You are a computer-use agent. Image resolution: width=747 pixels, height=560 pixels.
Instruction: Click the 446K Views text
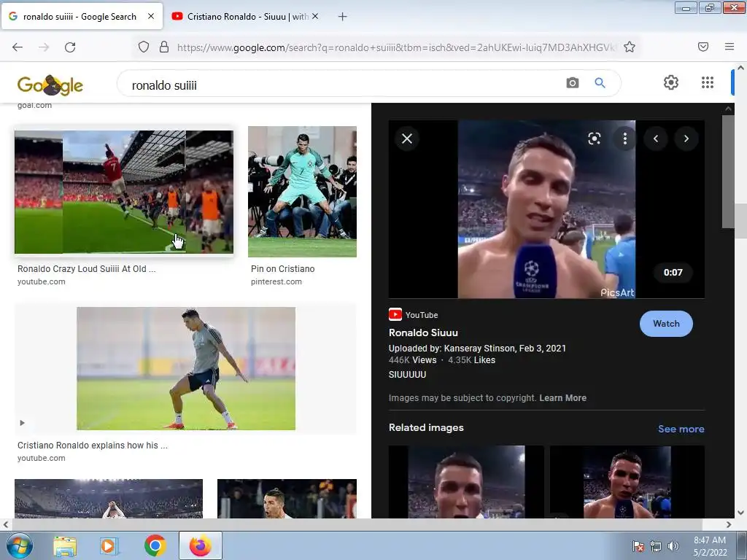point(413,360)
